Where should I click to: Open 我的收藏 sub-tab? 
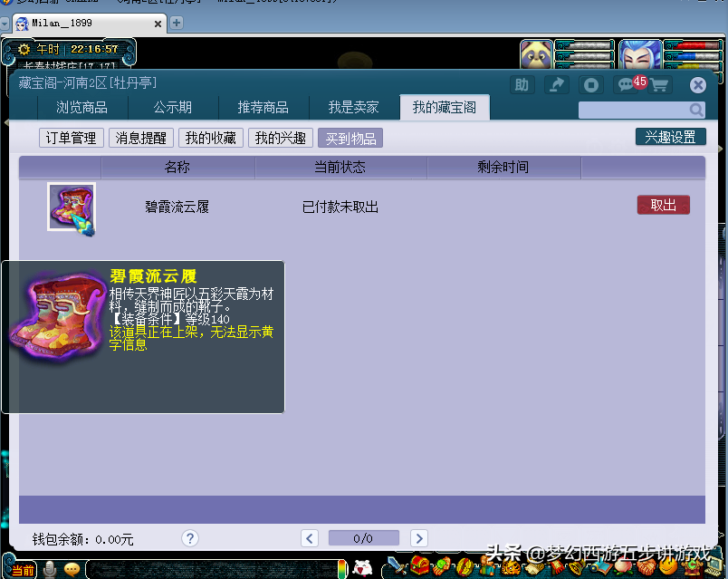click(x=211, y=138)
